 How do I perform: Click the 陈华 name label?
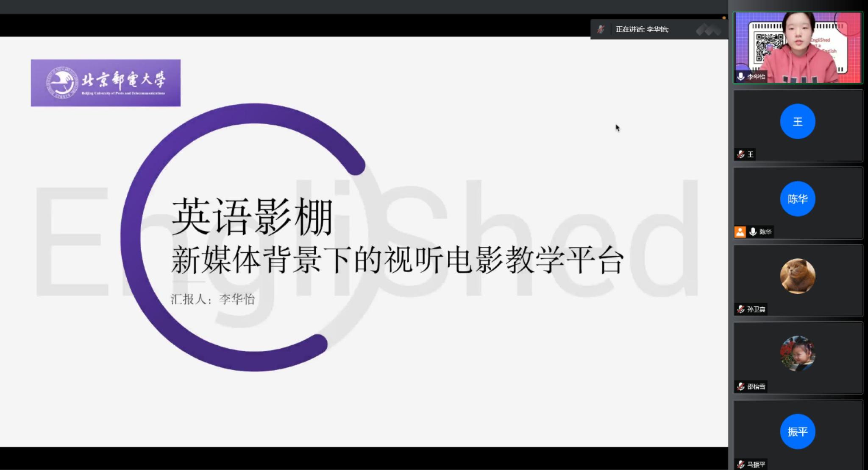(765, 232)
